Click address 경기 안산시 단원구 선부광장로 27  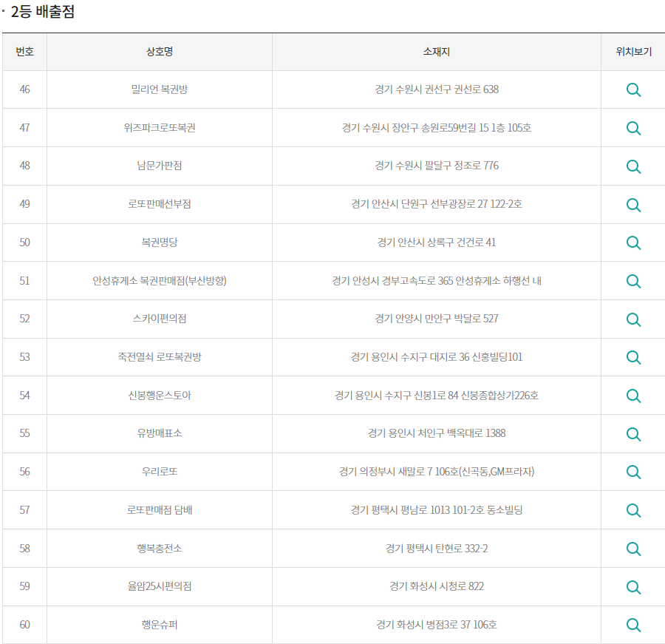pyautogui.click(x=437, y=204)
